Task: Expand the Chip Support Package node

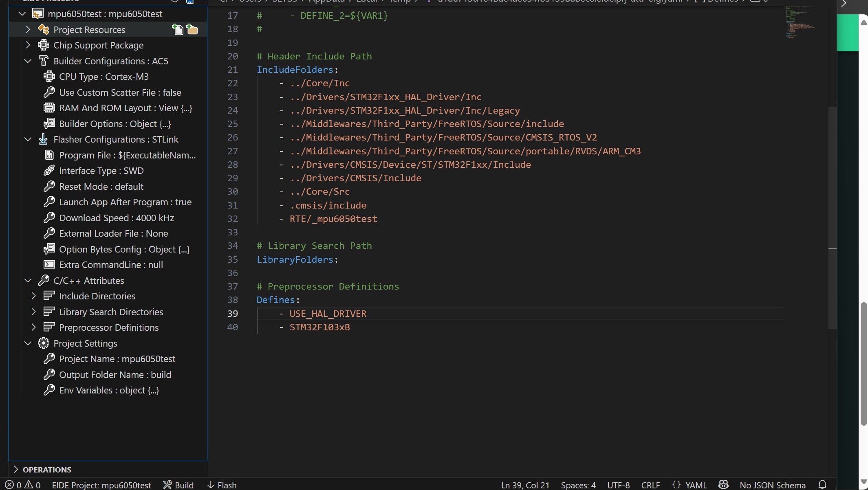Action: 28,45
